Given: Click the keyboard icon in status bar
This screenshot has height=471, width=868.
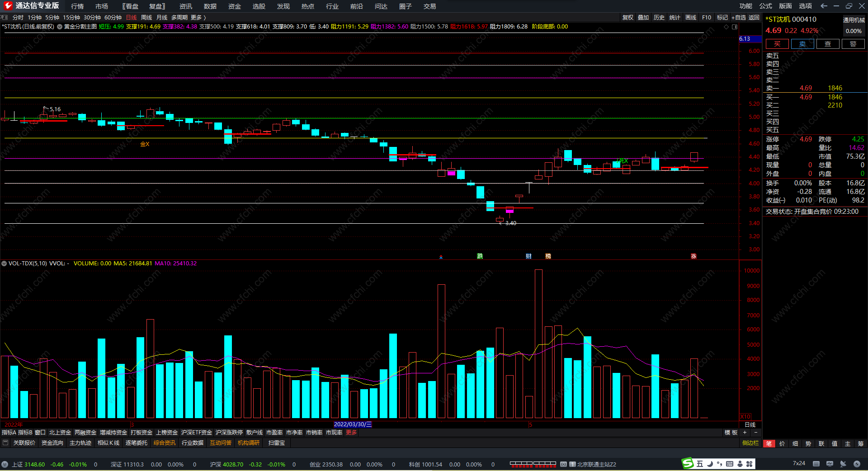Looking at the screenshot, I should point(816,464).
